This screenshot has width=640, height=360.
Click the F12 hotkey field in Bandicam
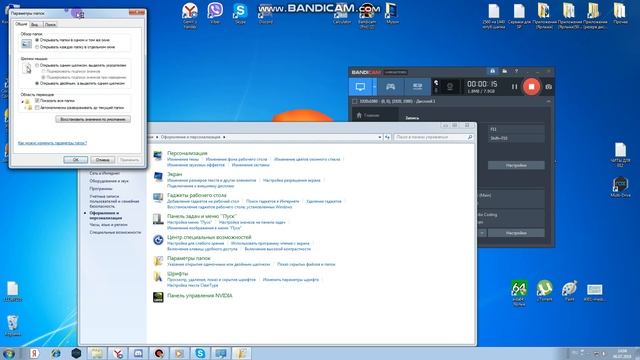click(x=516, y=129)
